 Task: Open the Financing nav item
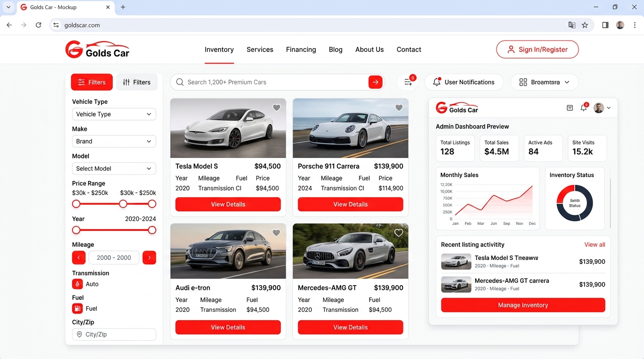click(301, 50)
